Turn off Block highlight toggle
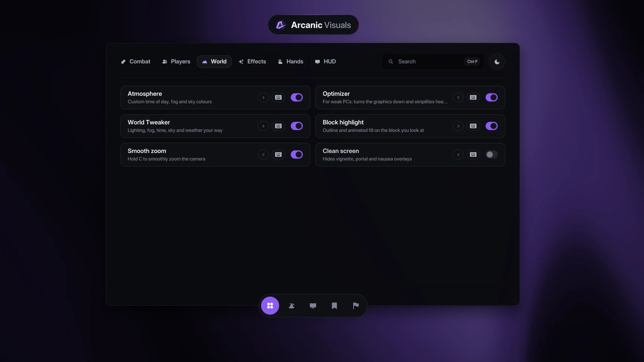This screenshot has width=644, height=362. pos(491,126)
